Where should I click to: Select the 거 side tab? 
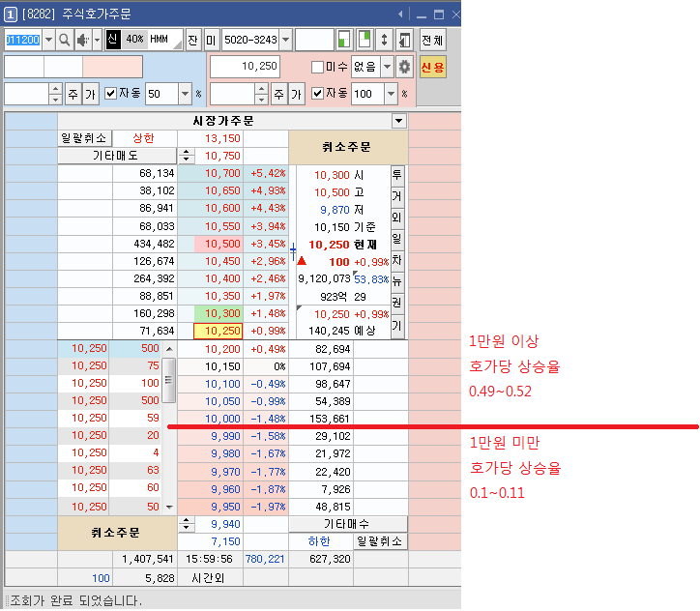tap(396, 196)
